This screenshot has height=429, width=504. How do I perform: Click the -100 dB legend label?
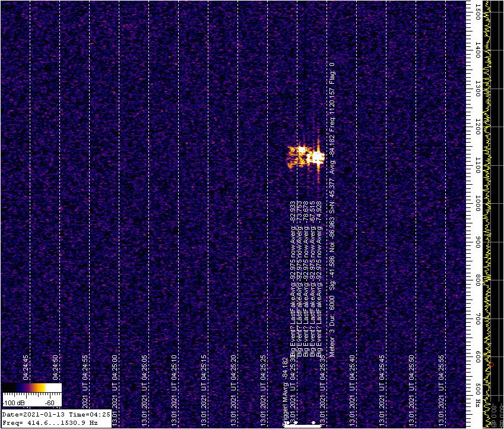(13, 403)
